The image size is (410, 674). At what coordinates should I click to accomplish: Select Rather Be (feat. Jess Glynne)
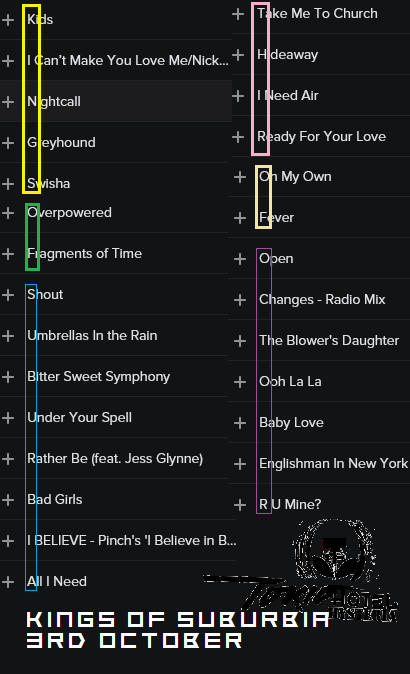tap(115, 459)
